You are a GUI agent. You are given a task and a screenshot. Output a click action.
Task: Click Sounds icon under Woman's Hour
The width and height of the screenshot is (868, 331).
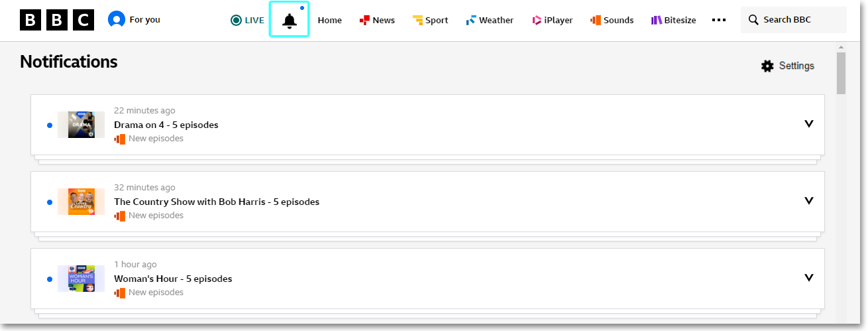[x=119, y=293]
